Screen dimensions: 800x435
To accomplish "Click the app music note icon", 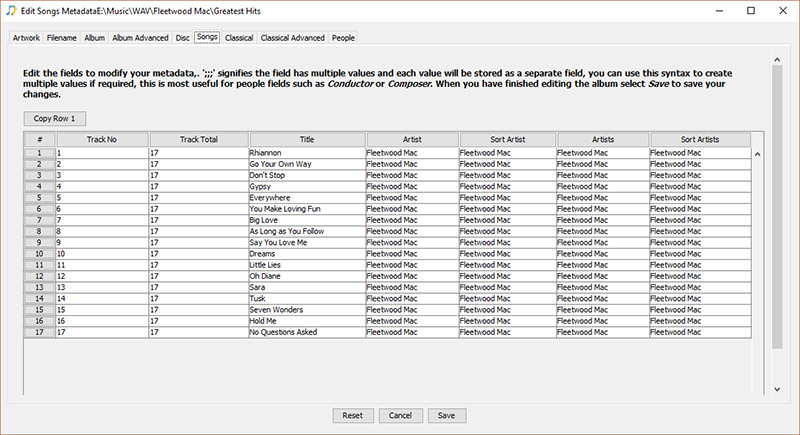I will click(x=11, y=11).
